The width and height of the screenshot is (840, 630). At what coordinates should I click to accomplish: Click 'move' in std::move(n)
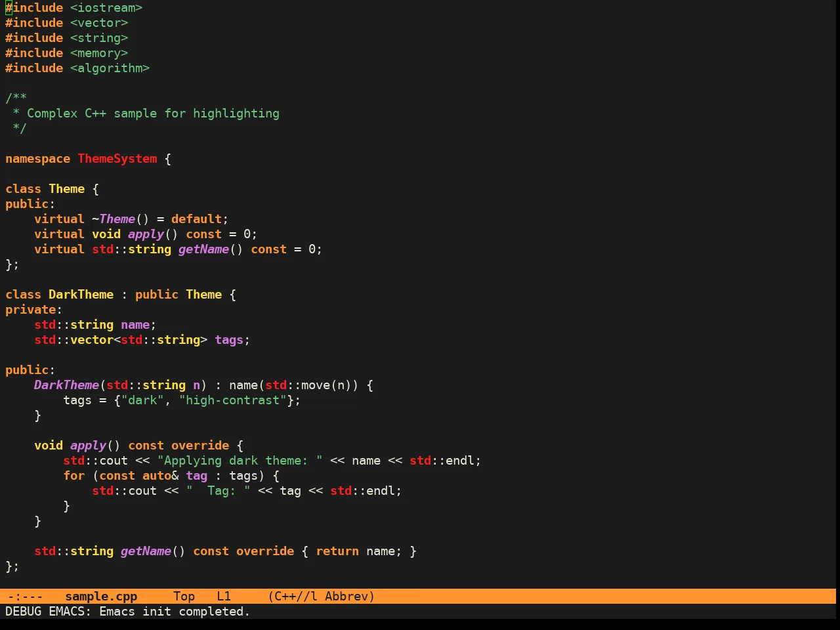pyautogui.click(x=316, y=385)
